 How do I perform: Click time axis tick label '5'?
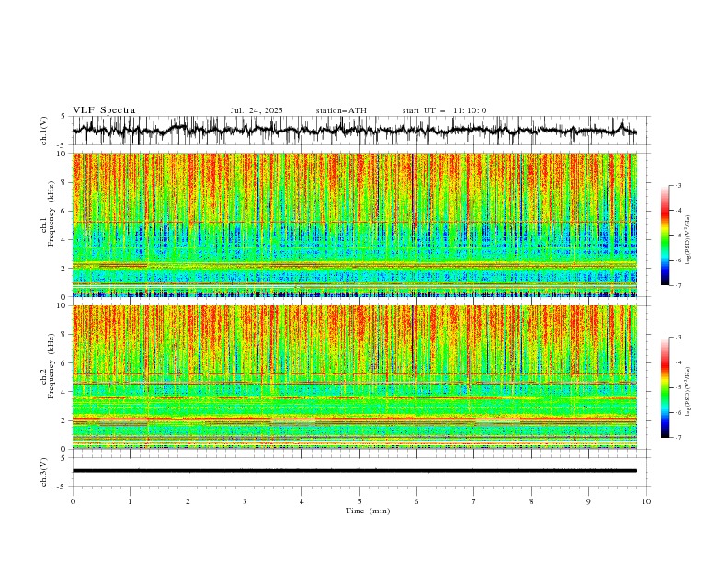[359, 501]
